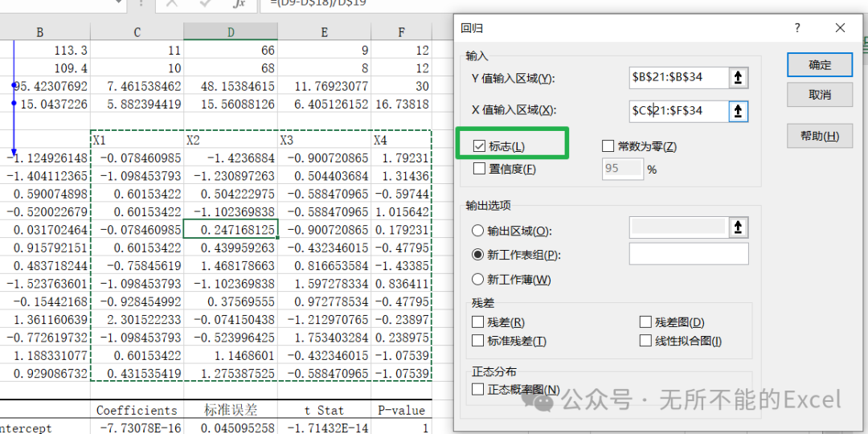The height and width of the screenshot is (434, 868).
Task: Confirm formula entry with checkmark icon
Action: [x=206, y=2]
